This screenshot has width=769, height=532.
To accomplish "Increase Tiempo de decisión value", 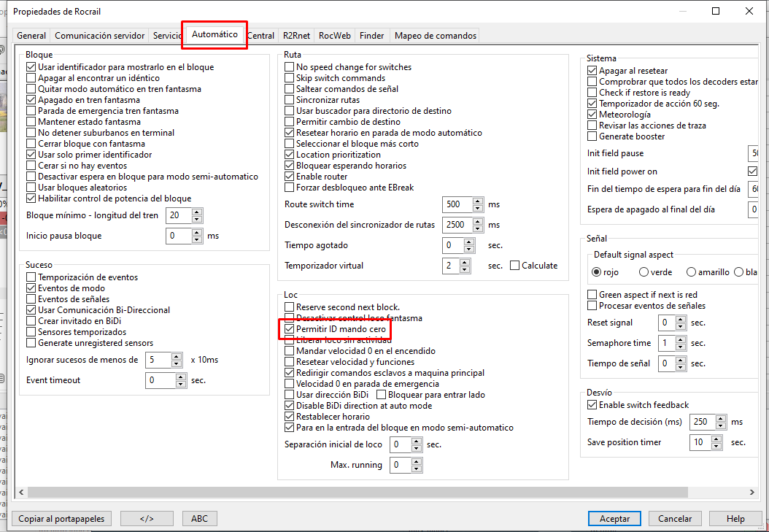I will [x=720, y=418].
